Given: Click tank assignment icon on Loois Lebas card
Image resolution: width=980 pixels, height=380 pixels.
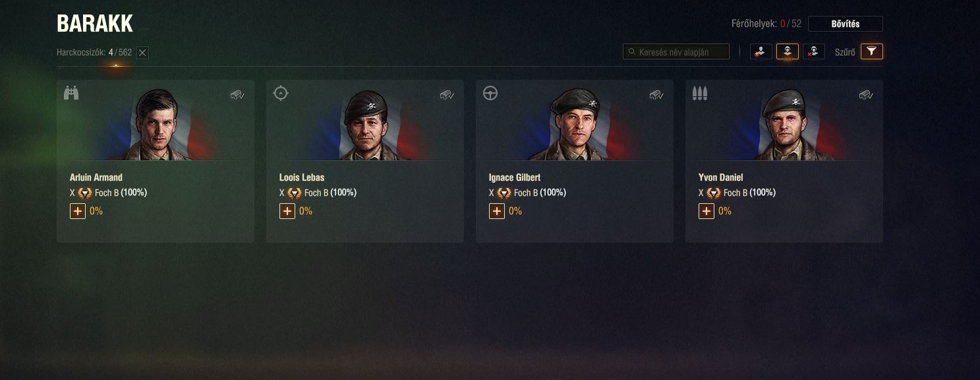Looking at the screenshot, I should (x=447, y=95).
